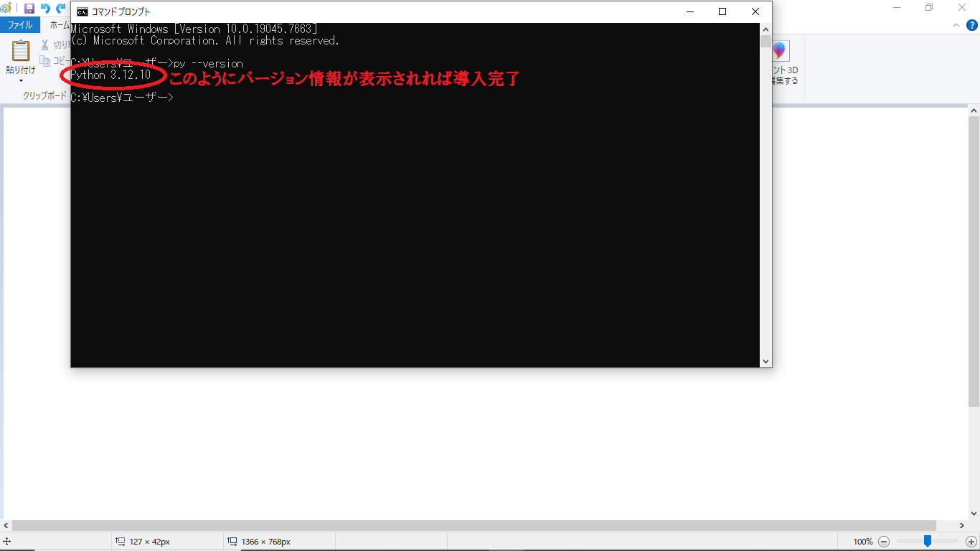Click the cursor position cross icon in status bar

tap(6, 542)
